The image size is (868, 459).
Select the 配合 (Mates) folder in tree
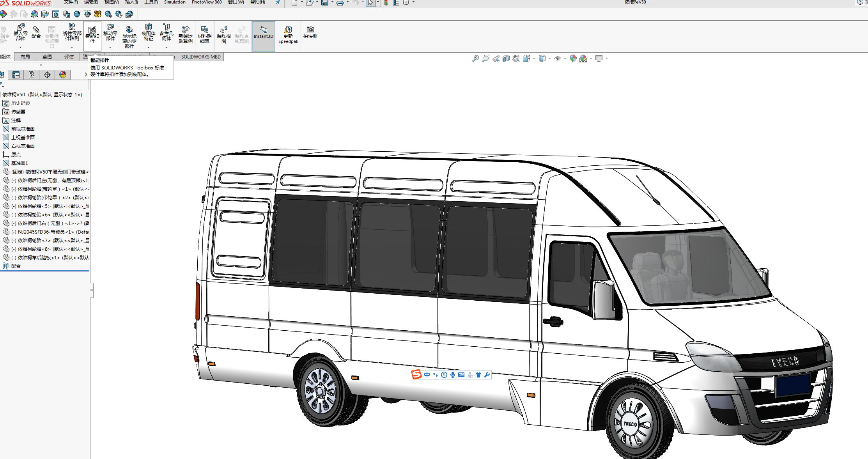pyautogui.click(x=16, y=266)
